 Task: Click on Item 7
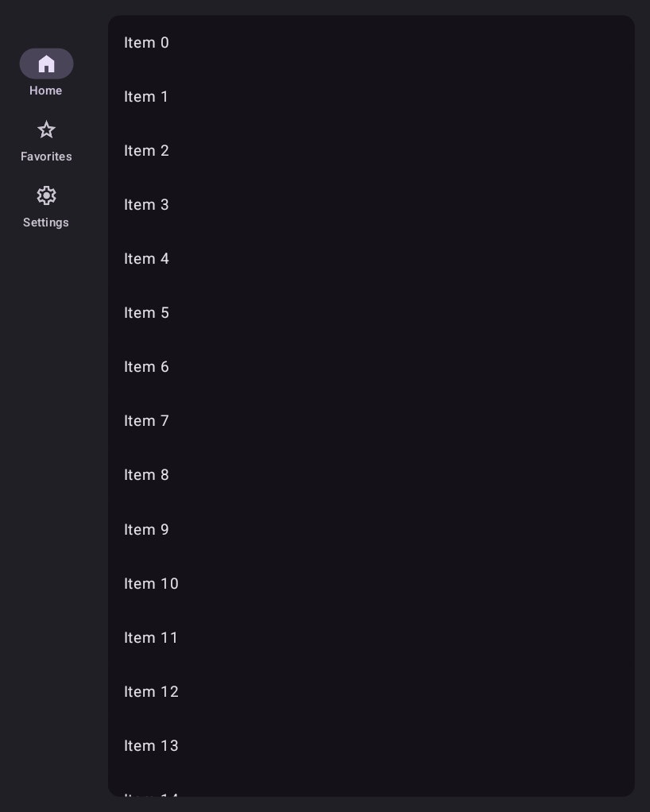tap(146, 421)
